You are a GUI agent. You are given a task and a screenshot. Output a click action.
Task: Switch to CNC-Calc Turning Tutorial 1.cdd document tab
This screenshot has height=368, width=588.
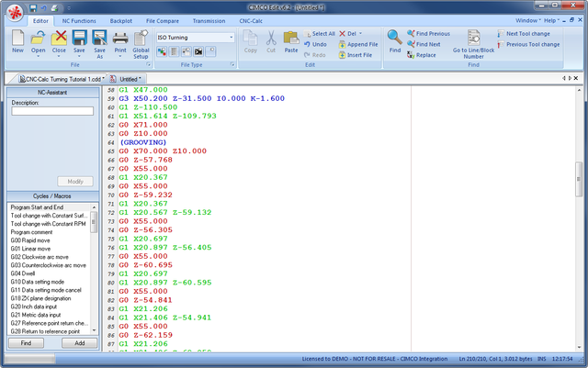(x=62, y=79)
